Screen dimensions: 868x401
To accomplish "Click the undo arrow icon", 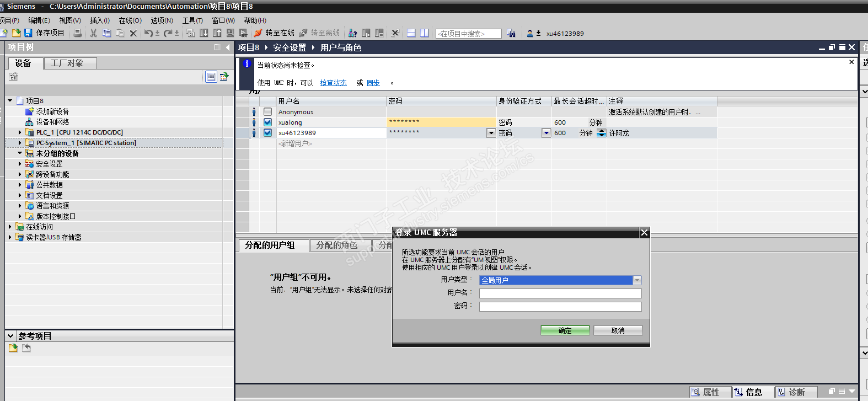I will [x=148, y=33].
